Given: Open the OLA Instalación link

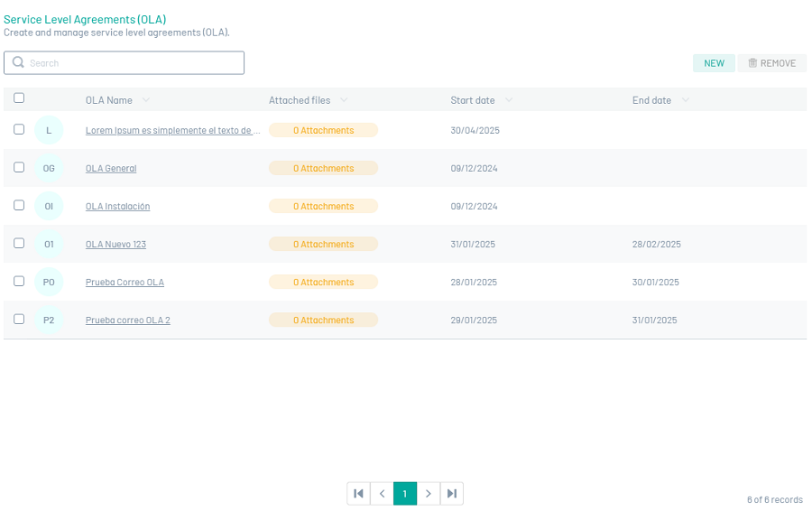Looking at the screenshot, I should click(117, 206).
